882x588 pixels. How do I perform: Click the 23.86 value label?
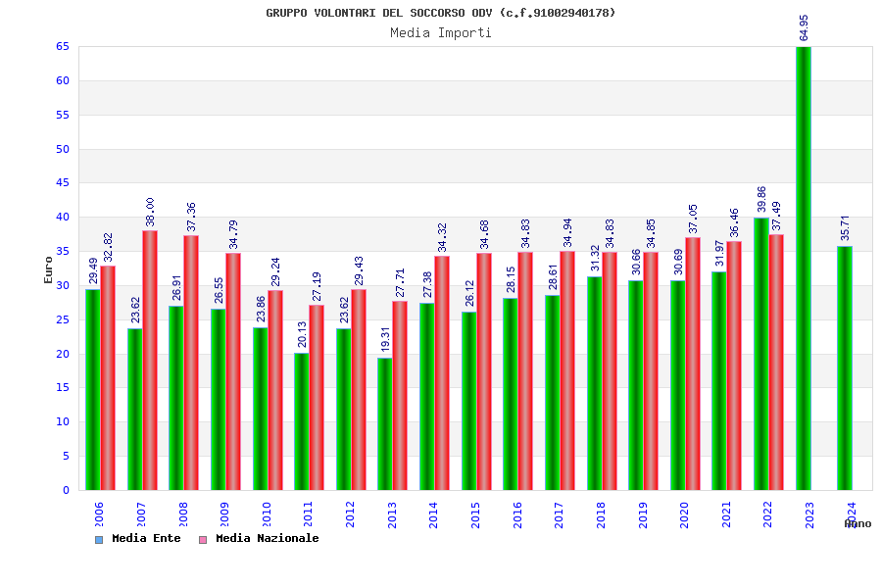click(261, 309)
